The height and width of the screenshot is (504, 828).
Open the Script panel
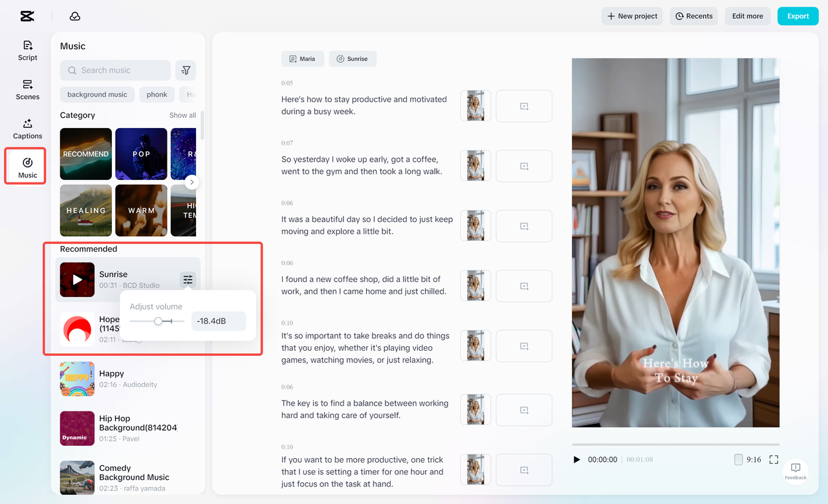point(28,50)
